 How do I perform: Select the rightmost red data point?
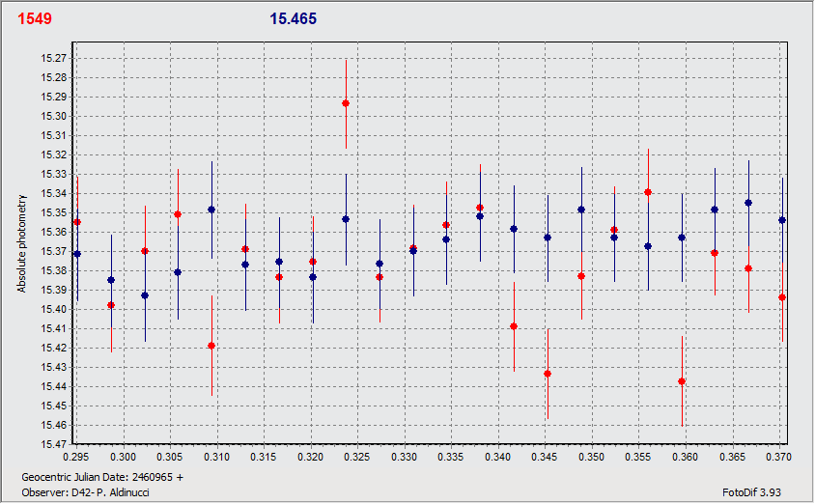[x=782, y=297]
